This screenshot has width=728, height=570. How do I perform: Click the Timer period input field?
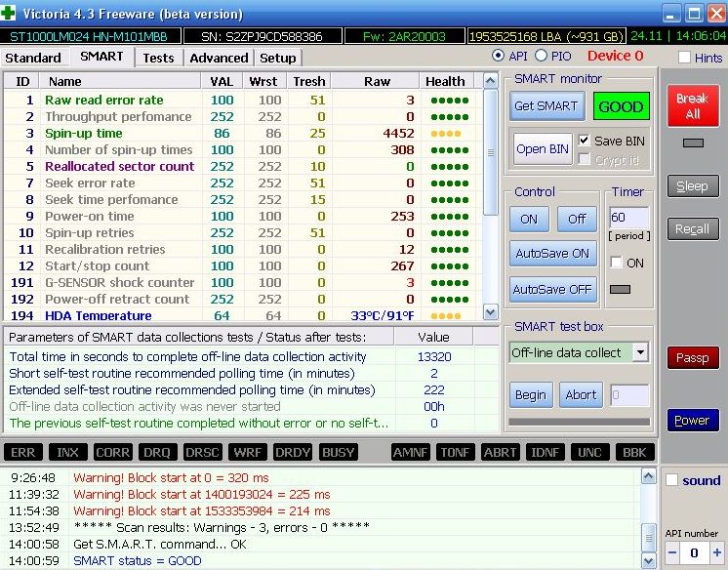click(x=628, y=218)
